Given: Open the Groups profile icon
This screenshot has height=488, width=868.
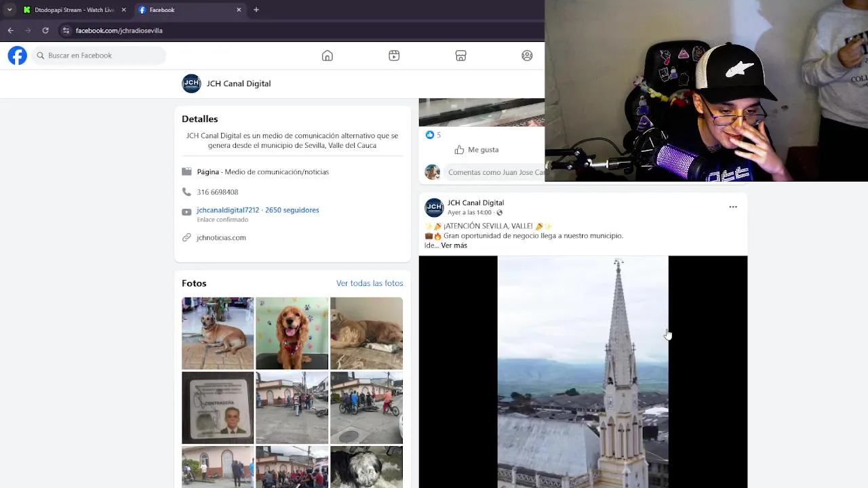Looking at the screenshot, I should tap(527, 56).
